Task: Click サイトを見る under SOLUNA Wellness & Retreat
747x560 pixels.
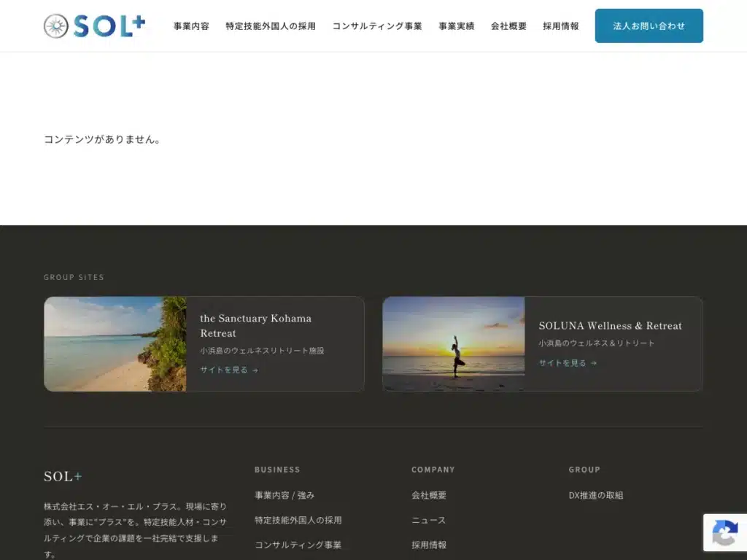Action: coord(568,363)
